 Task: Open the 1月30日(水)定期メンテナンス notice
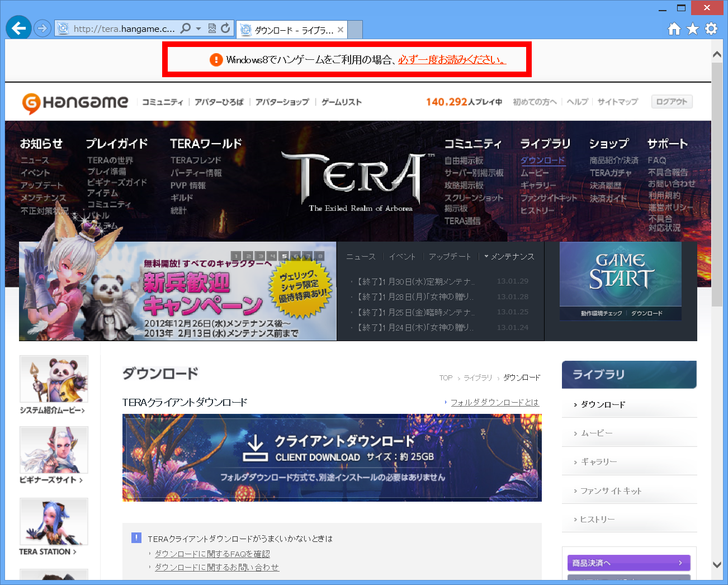tap(416, 281)
